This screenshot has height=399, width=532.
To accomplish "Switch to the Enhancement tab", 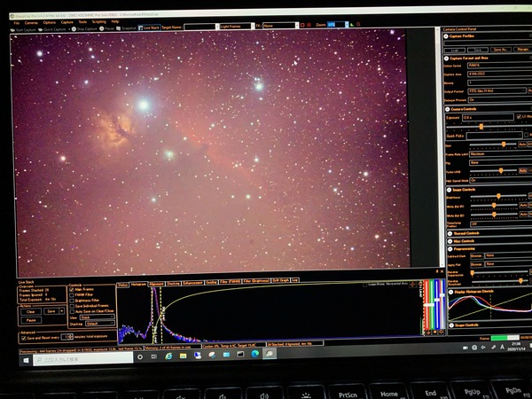I will 192,283.
